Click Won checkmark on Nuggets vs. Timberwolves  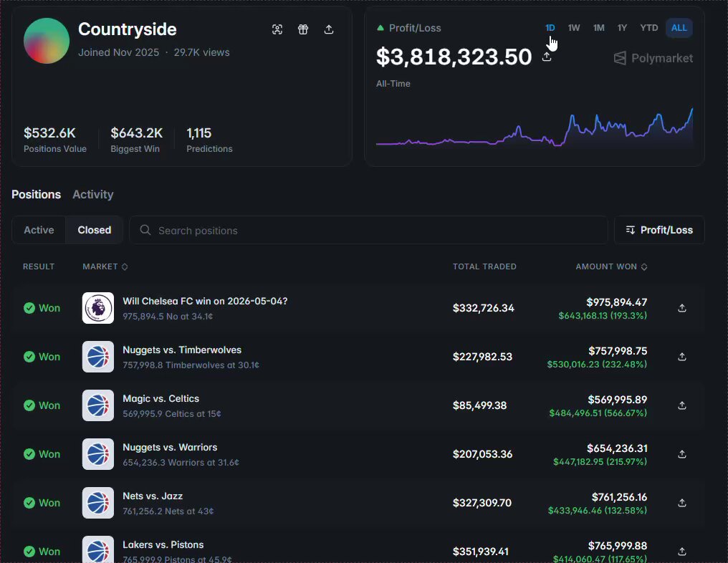[29, 357]
